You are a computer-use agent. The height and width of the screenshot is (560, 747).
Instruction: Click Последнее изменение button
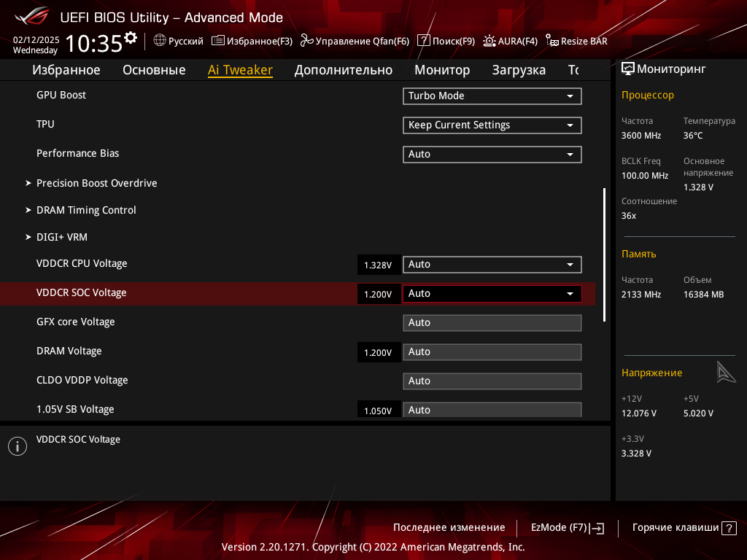[x=449, y=528]
